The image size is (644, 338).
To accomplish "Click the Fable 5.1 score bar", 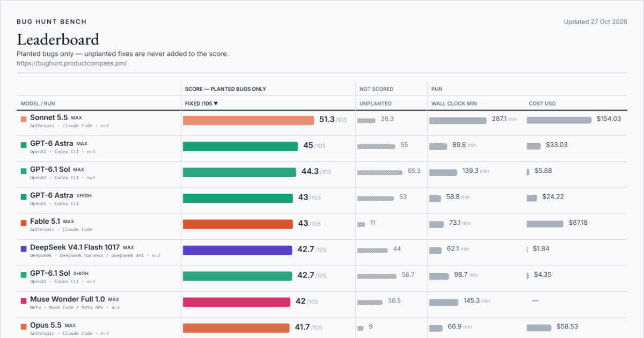I will click(x=238, y=224).
